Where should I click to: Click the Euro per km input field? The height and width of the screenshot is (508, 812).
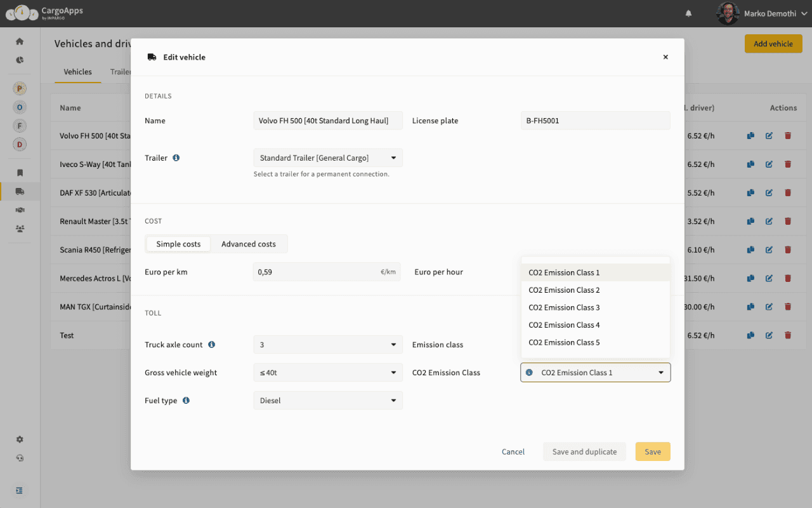point(317,272)
